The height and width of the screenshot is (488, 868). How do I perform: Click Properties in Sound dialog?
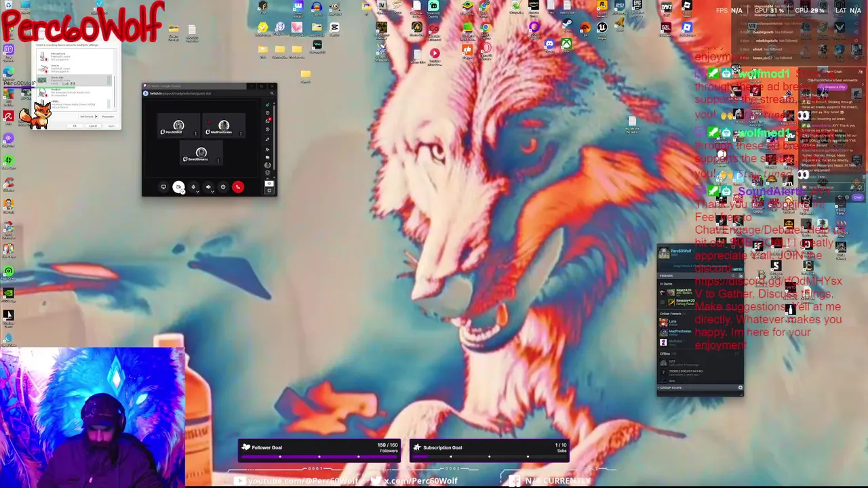coord(108,117)
